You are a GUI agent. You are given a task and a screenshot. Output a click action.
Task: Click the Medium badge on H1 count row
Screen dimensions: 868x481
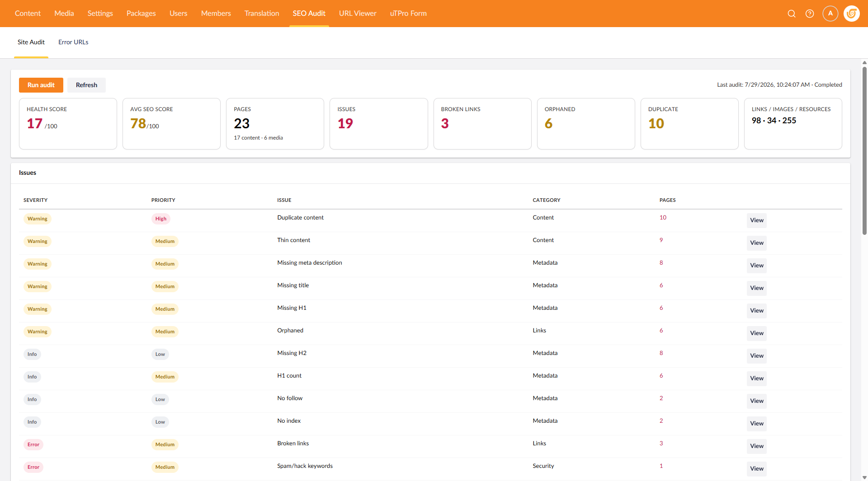[165, 377]
